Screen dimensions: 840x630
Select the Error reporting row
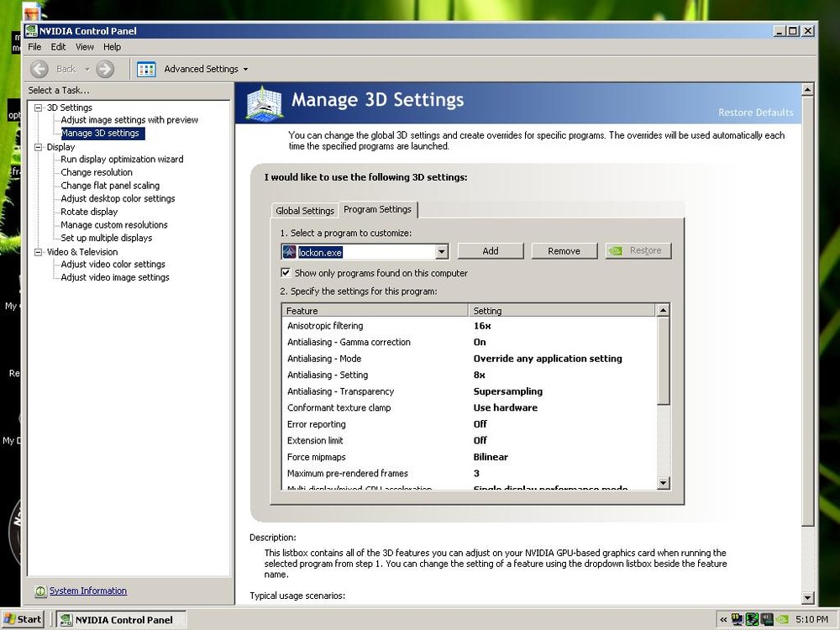pos(469,424)
